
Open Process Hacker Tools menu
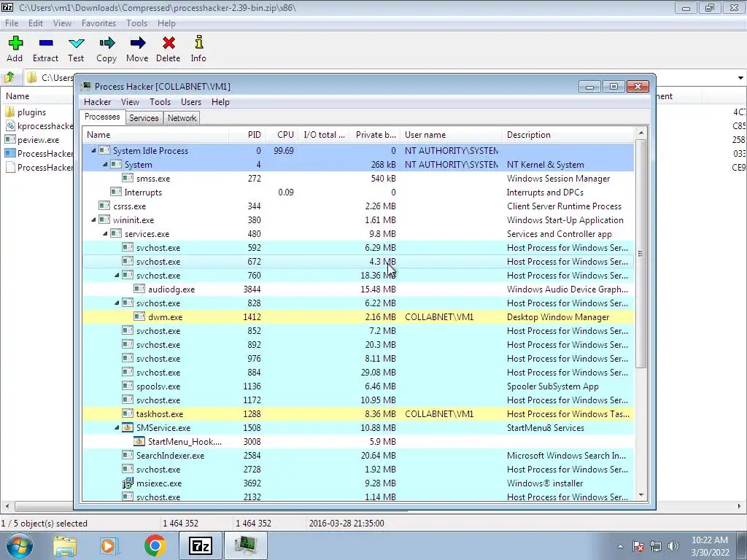pyautogui.click(x=160, y=102)
